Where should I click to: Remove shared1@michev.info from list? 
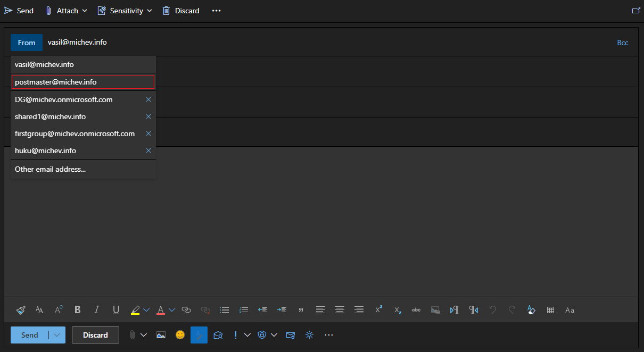pyautogui.click(x=148, y=116)
